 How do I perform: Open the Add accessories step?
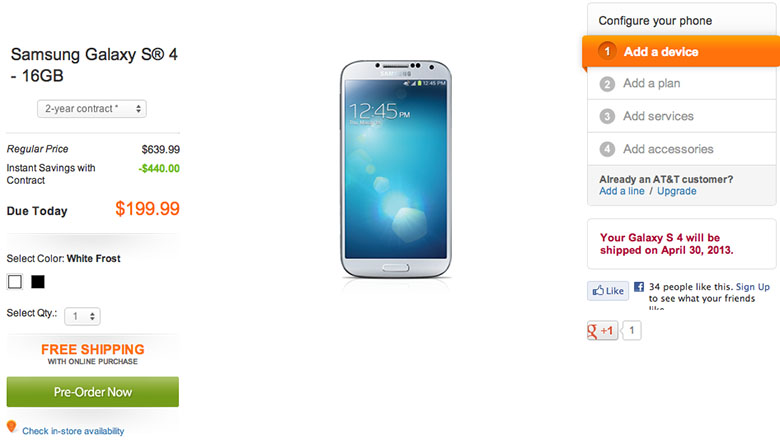[x=682, y=149]
